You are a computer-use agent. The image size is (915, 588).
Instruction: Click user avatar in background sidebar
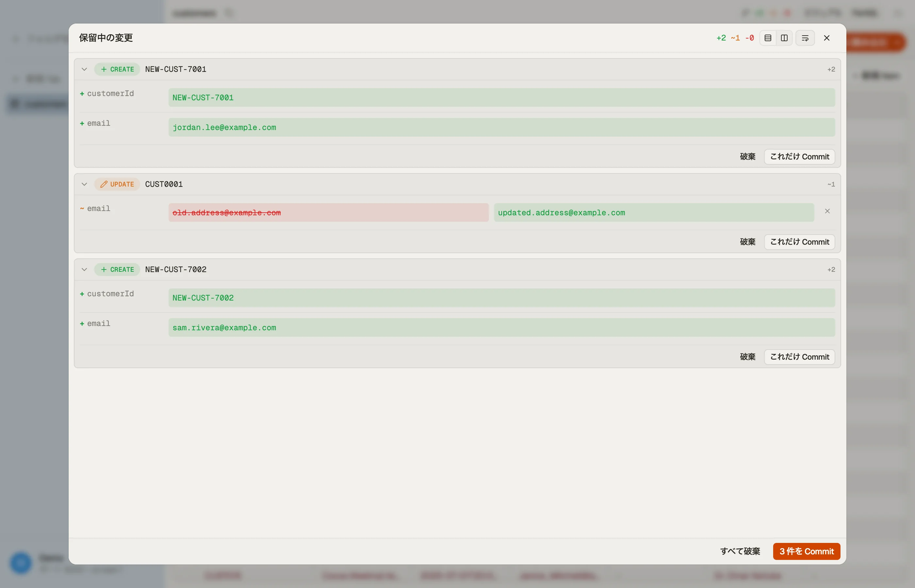tap(21, 563)
